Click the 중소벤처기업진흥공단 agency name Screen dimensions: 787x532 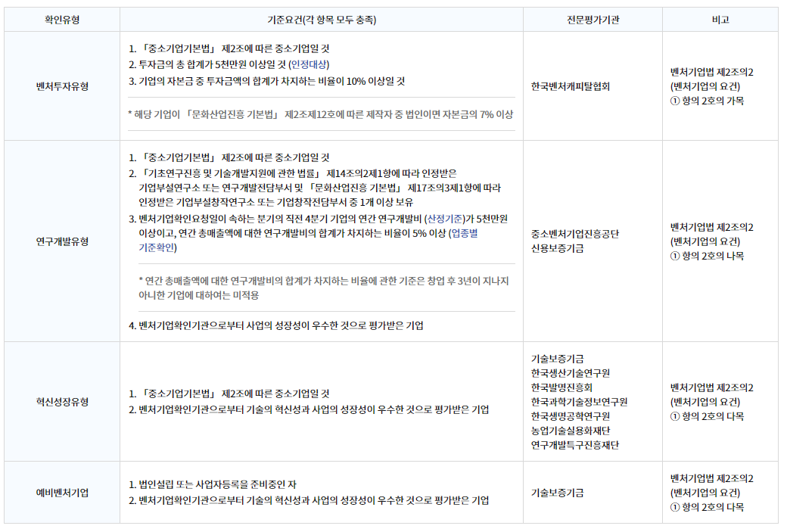coord(575,234)
